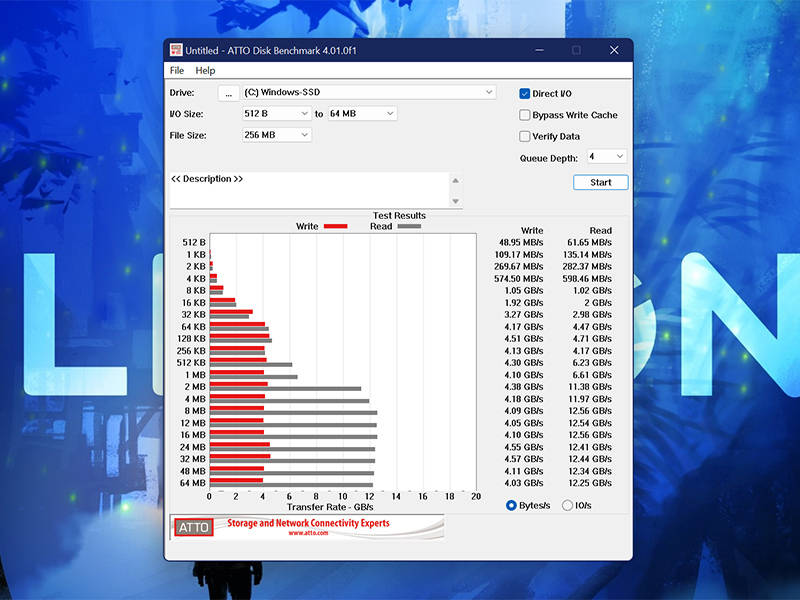Click the write value 3.27 GB/s
Image resolution: width=800 pixels, height=600 pixels.
point(523,314)
